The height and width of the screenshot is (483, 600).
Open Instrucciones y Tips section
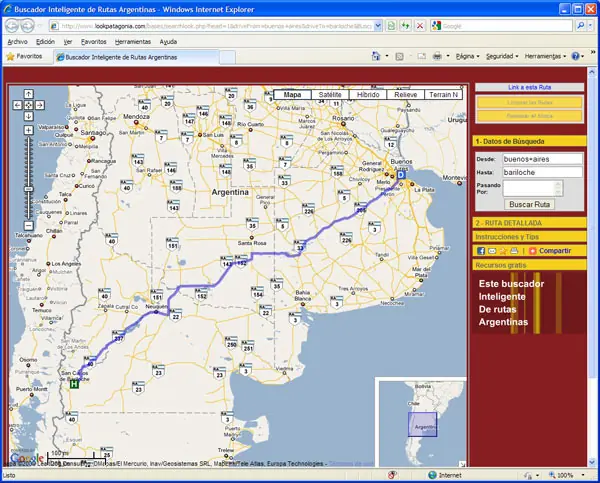tap(529, 237)
